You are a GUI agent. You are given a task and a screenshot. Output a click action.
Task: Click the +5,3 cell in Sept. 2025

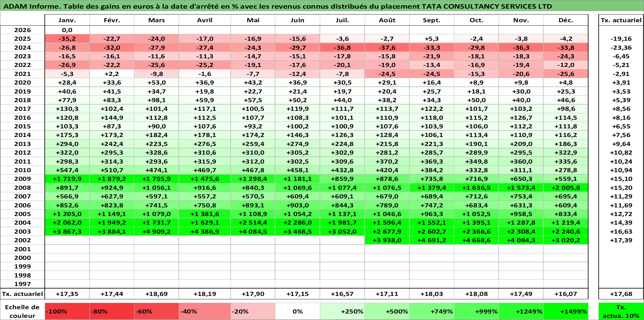(x=432, y=39)
